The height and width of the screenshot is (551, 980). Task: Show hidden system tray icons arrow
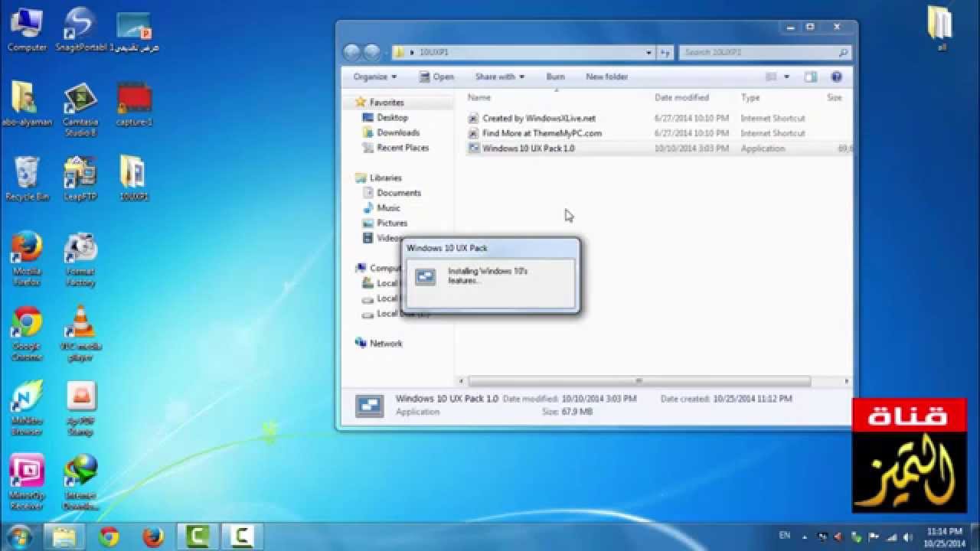[806, 536]
